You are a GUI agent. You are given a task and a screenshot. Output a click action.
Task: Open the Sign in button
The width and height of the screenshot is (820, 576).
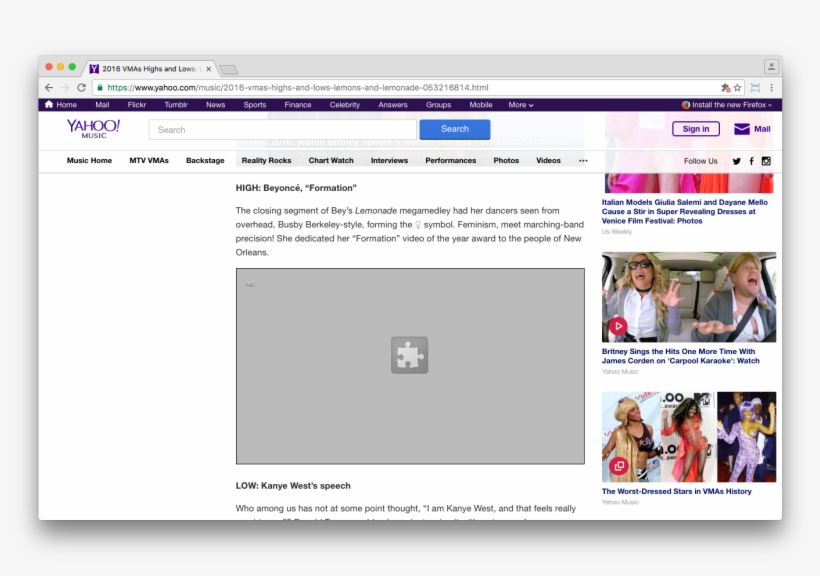coord(695,128)
